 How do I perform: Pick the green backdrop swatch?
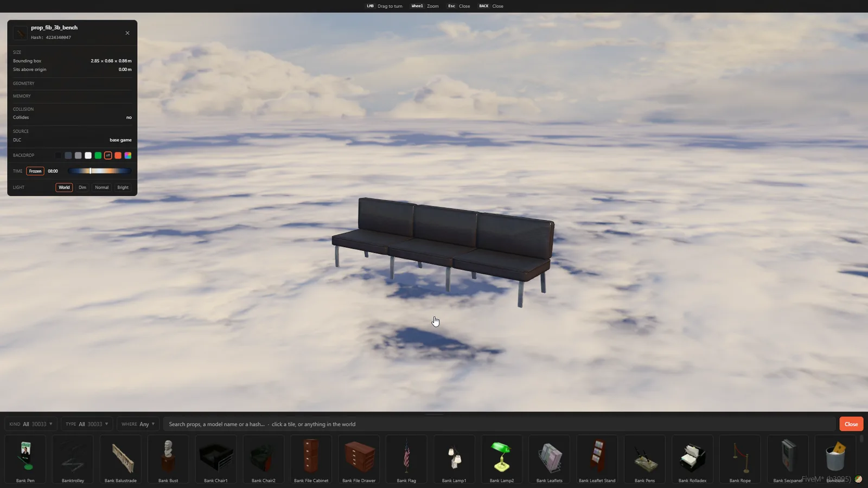click(98, 156)
